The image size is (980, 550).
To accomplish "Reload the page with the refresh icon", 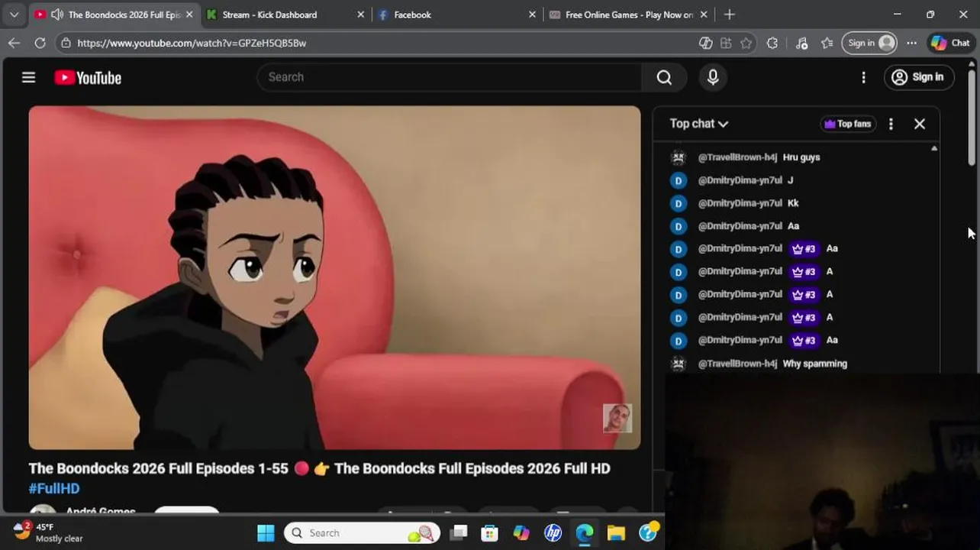I will coord(40,43).
